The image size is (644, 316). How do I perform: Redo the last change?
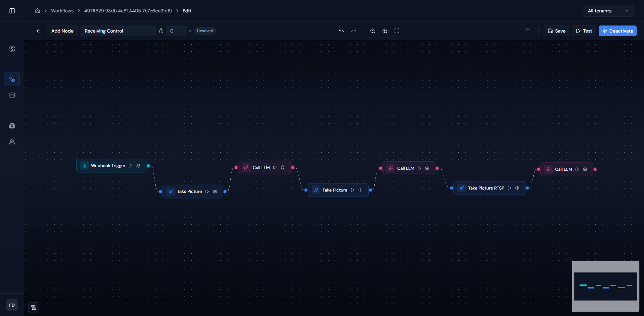[354, 31]
